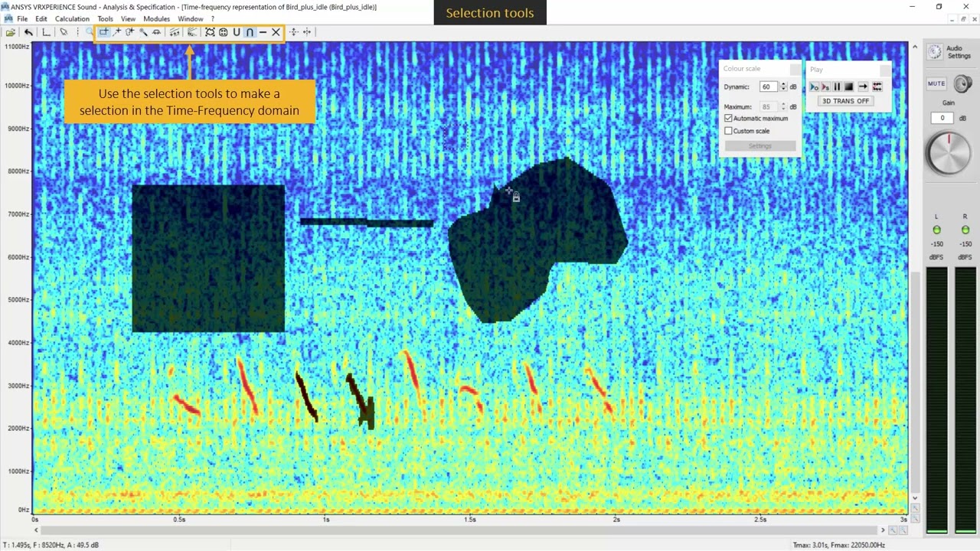Click the right-arrow play mode icon
Image resolution: width=980 pixels, height=551 pixels.
pyautogui.click(x=863, y=87)
